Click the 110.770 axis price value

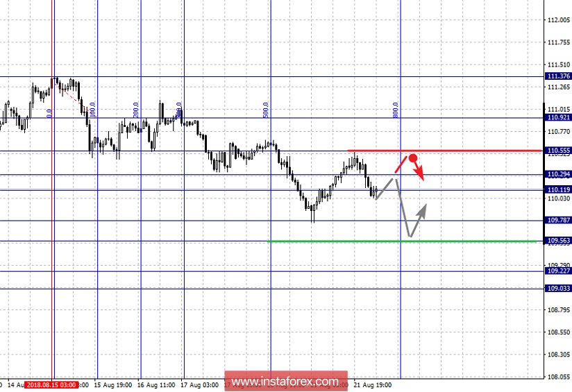tap(559, 131)
